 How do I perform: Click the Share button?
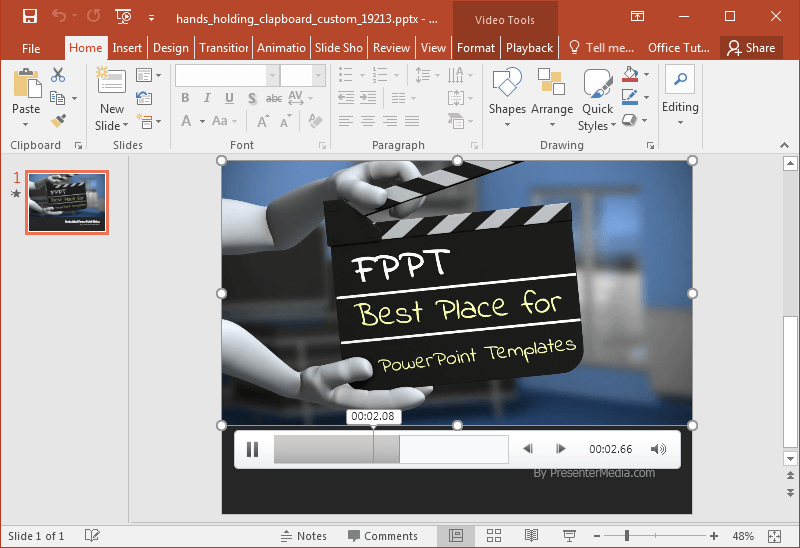[x=751, y=47]
